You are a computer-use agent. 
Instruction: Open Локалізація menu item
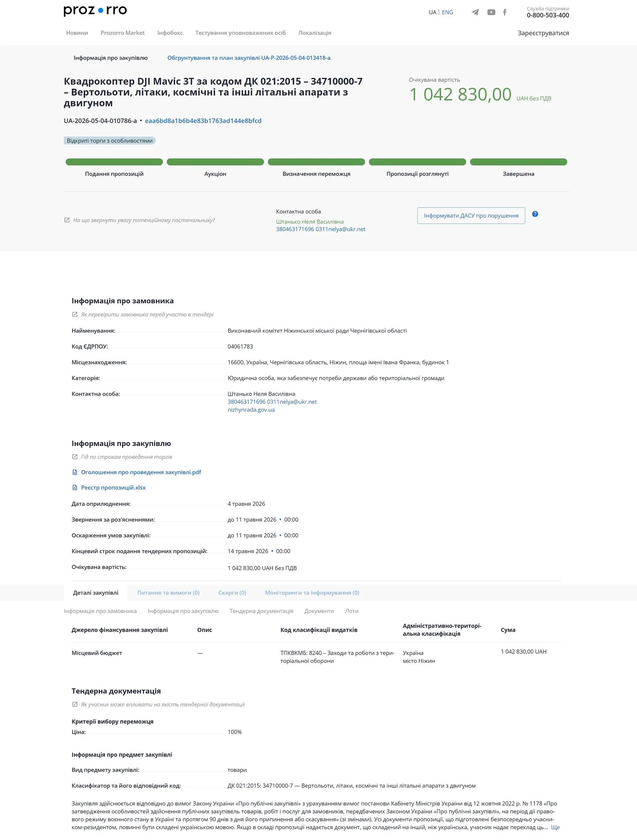click(315, 33)
